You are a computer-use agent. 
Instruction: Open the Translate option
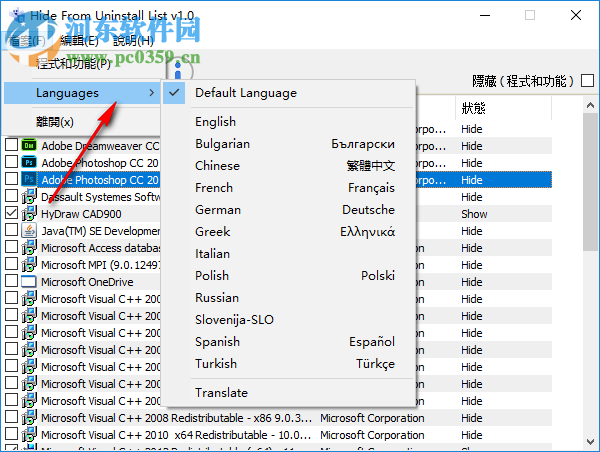tap(289, 393)
